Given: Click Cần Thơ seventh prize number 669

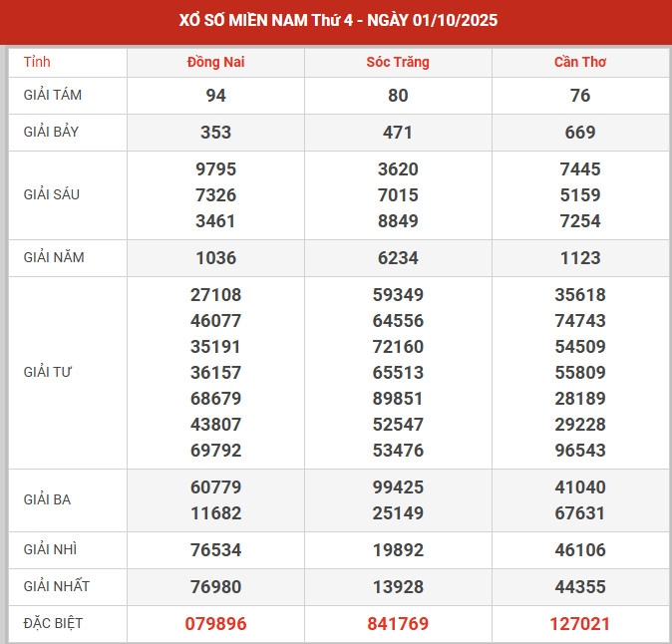Looking at the screenshot, I should [580, 132].
